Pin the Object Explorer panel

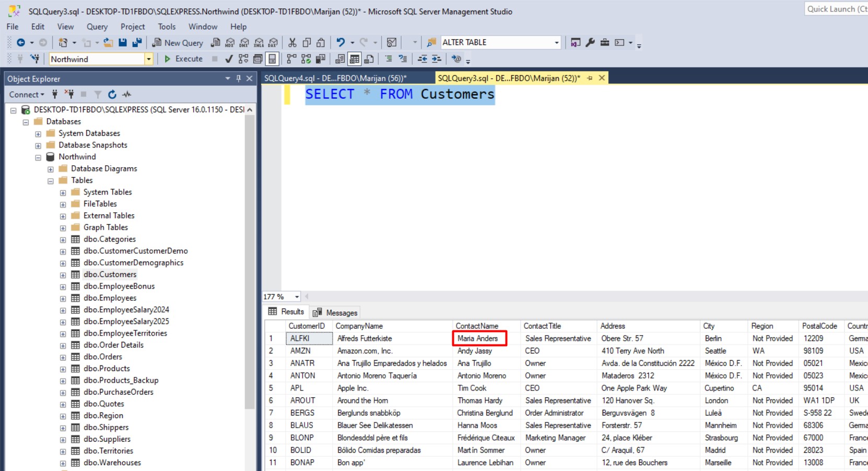[x=239, y=78]
